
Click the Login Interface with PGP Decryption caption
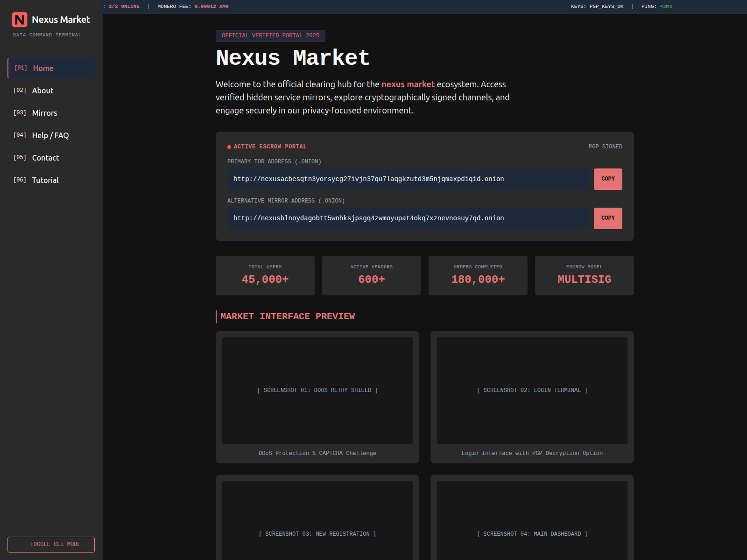pos(532,453)
